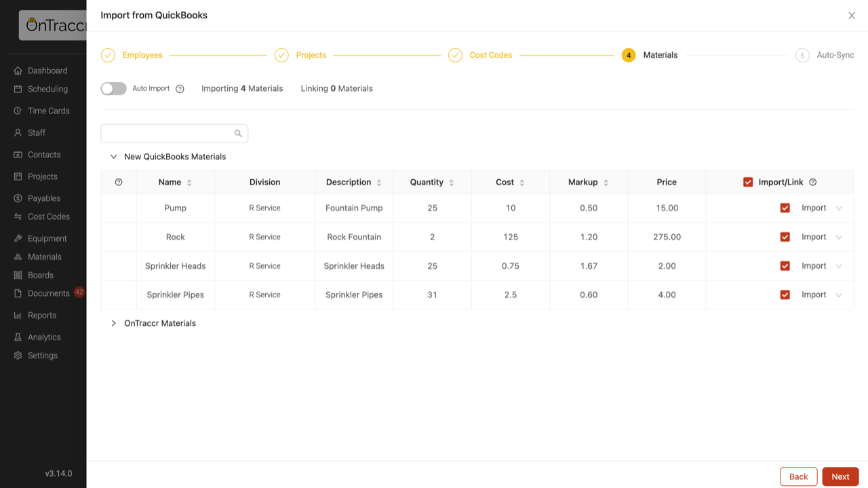Sort by Description column arrows

379,183
